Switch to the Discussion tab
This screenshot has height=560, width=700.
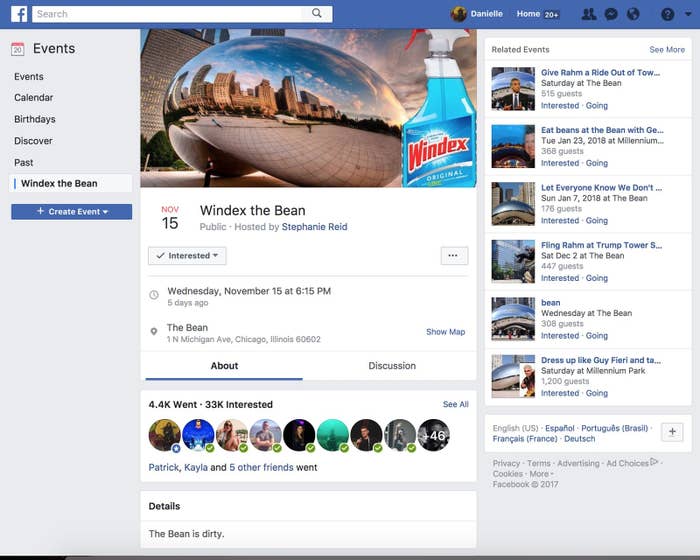[392, 366]
